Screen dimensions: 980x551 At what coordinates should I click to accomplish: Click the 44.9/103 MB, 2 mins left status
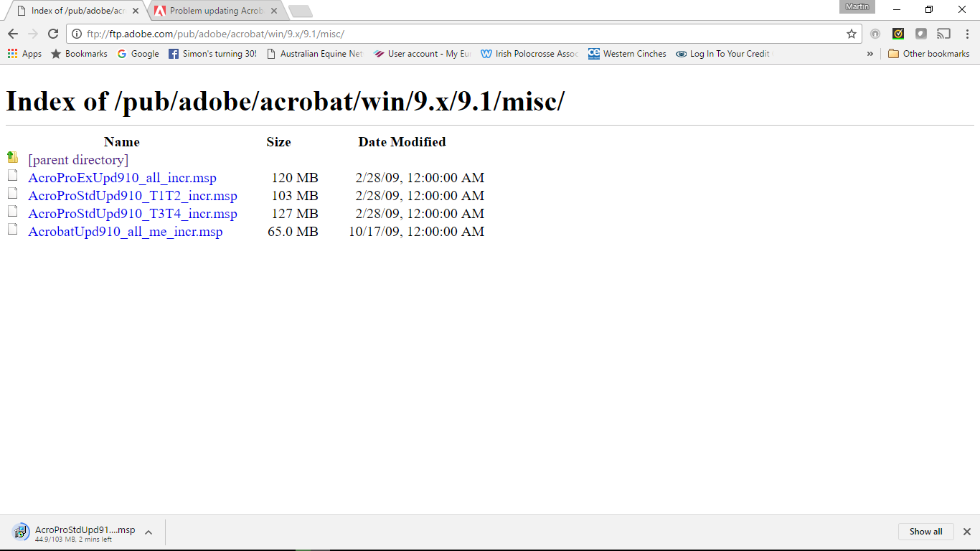[73, 540]
